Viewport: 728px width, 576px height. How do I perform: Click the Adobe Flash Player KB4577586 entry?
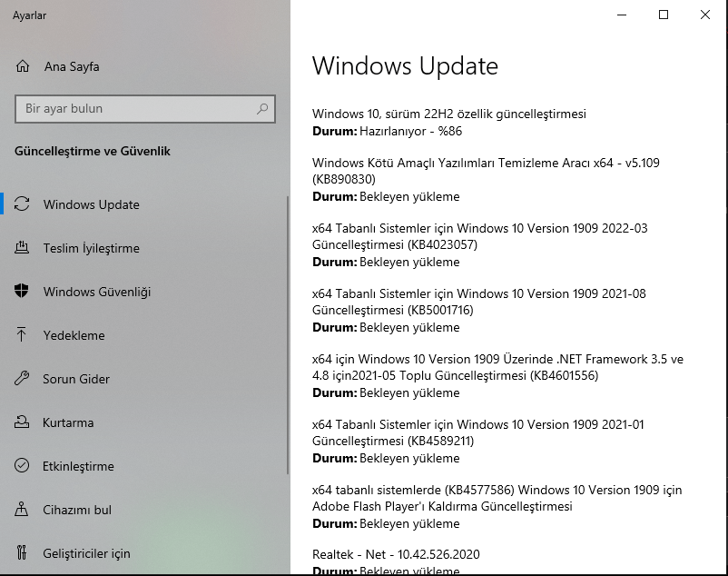click(497, 499)
